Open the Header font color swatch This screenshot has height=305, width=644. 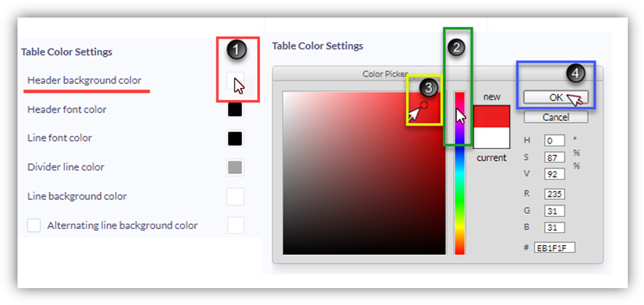click(235, 110)
